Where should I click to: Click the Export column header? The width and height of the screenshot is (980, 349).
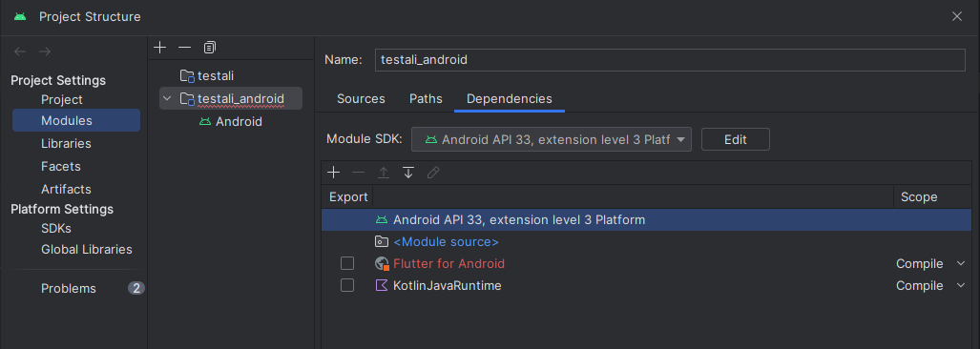[348, 197]
